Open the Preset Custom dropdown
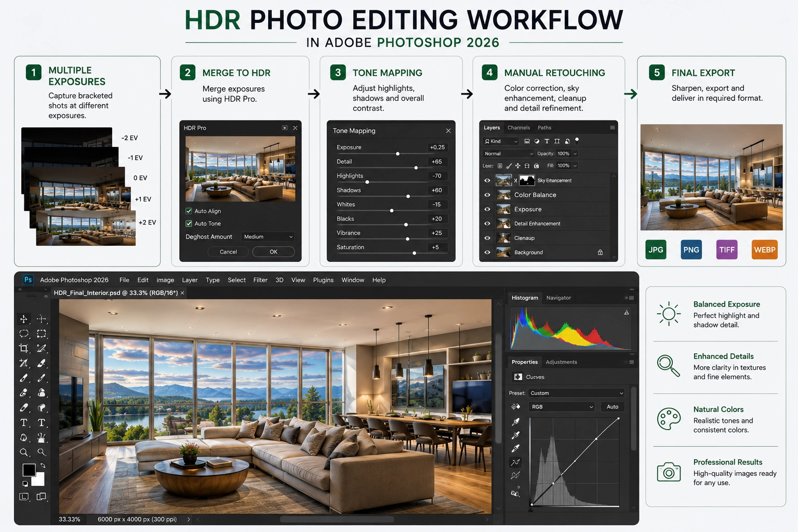Image resolution: width=798 pixels, height=532 pixels. point(577,393)
